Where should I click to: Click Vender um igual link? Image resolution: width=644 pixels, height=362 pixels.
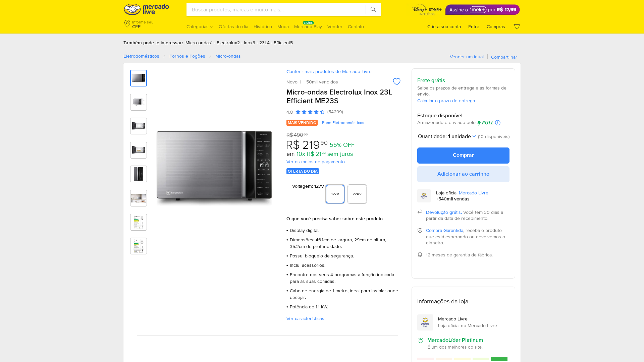click(x=467, y=57)
